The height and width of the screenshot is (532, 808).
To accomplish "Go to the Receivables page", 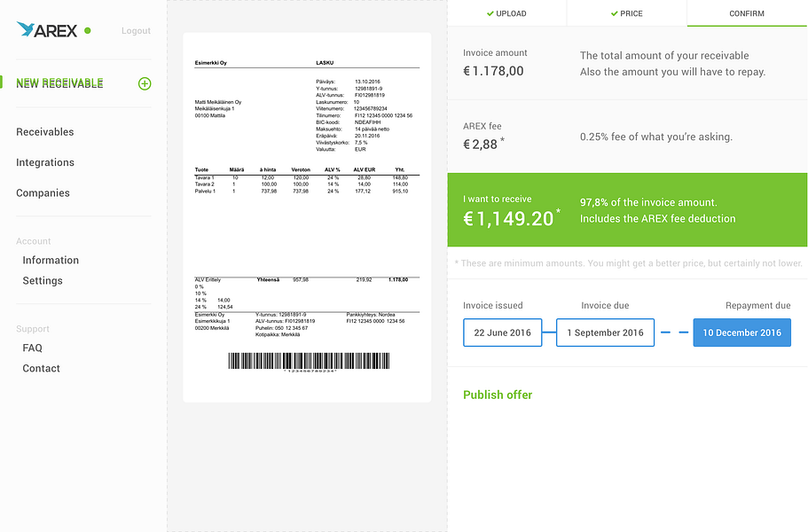I will [45, 132].
